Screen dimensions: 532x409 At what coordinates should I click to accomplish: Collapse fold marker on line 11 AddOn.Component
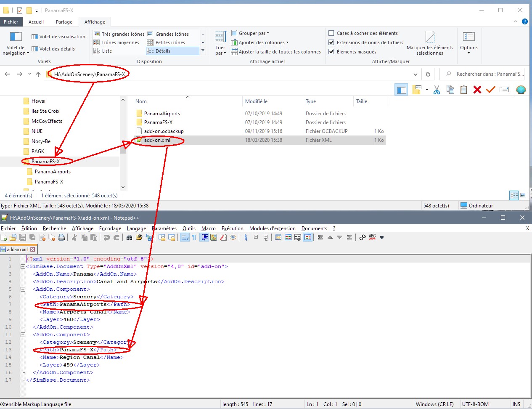(23, 335)
